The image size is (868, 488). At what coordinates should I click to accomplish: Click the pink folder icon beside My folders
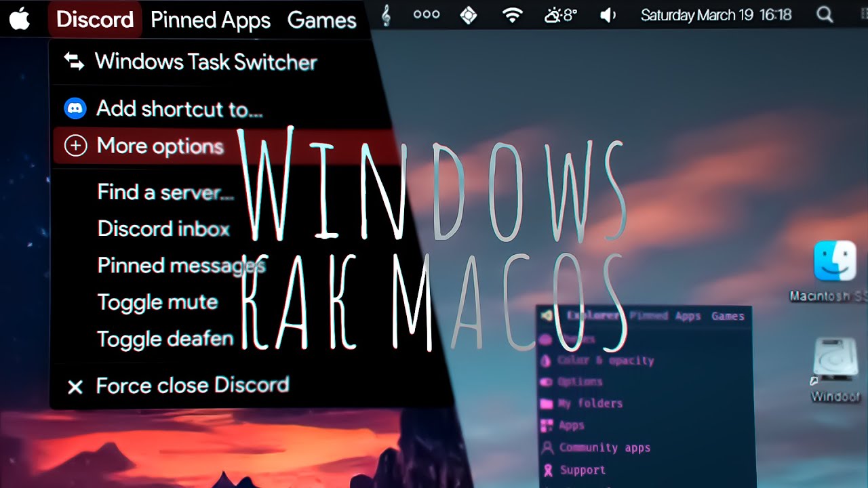546,404
